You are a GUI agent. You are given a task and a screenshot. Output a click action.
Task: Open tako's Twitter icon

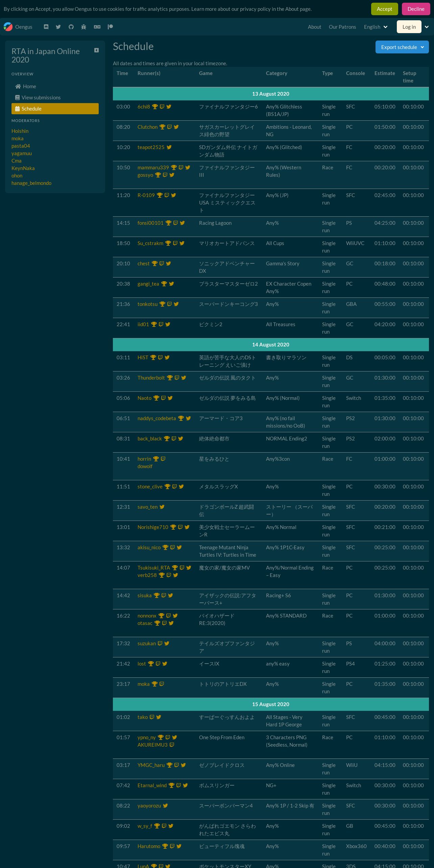(159, 717)
